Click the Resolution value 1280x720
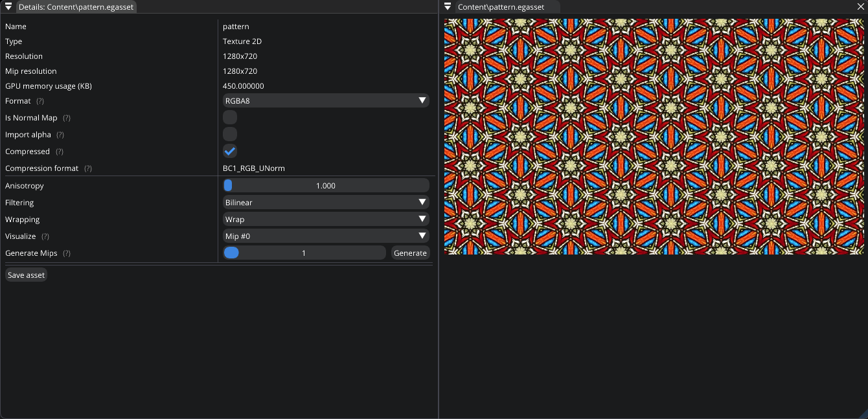The image size is (868, 419). coord(240,56)
